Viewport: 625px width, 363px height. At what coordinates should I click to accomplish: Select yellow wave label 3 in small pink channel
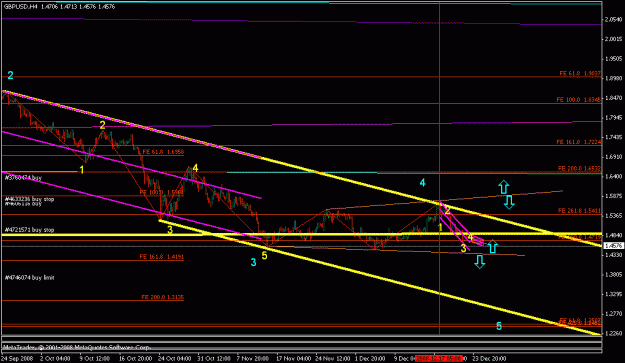point(463,249)
